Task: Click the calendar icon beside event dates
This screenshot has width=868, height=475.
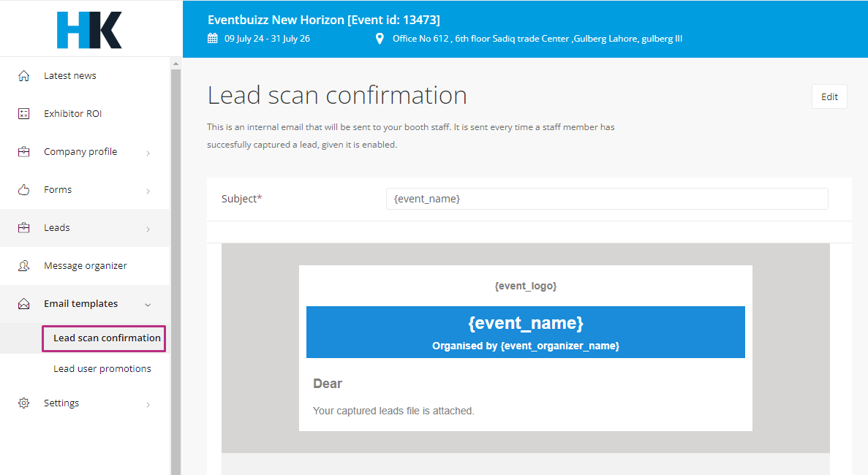Action: [213, 39]
